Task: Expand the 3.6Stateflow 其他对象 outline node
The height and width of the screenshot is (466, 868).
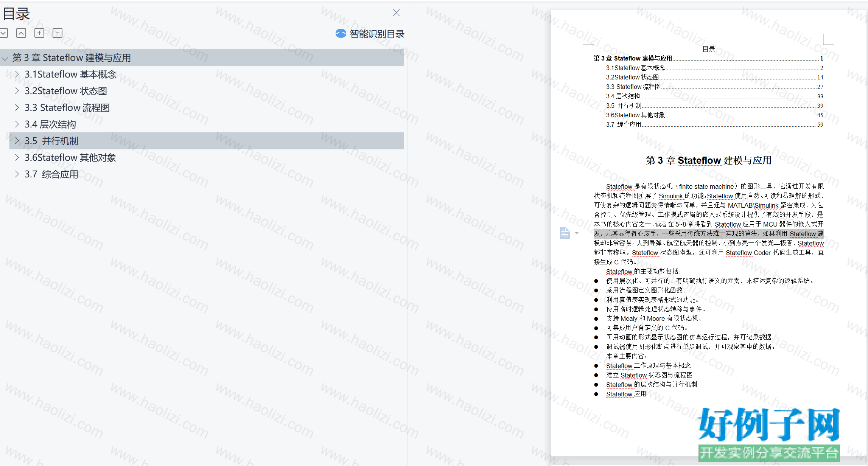Action: pyautogui.click(x=17, y=157)
